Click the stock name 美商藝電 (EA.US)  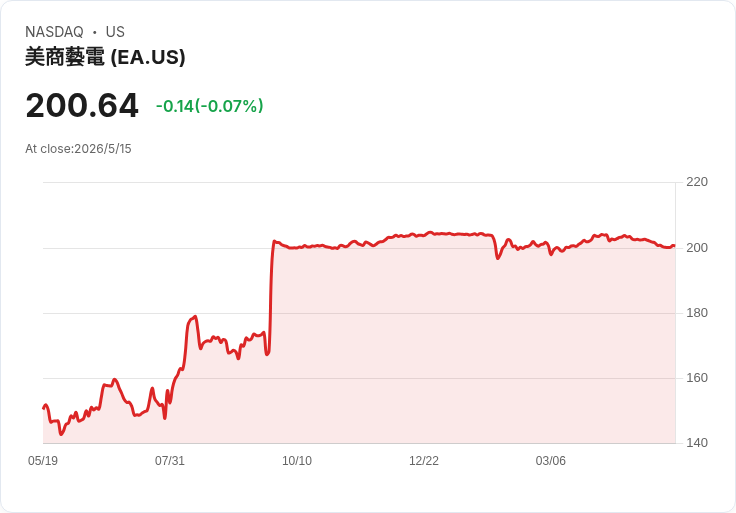[x=105, y=57]
